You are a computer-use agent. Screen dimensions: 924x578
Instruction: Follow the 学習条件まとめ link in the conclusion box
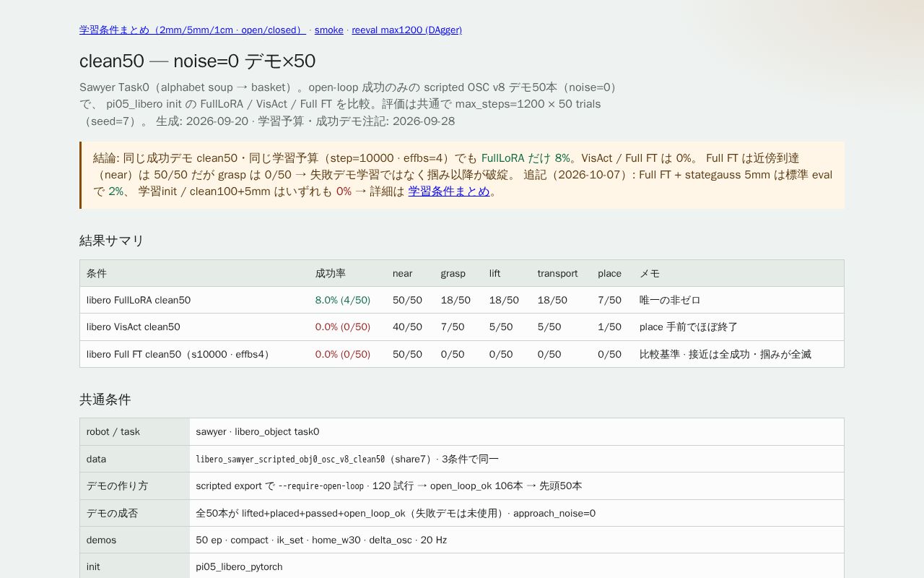point(449,191)
